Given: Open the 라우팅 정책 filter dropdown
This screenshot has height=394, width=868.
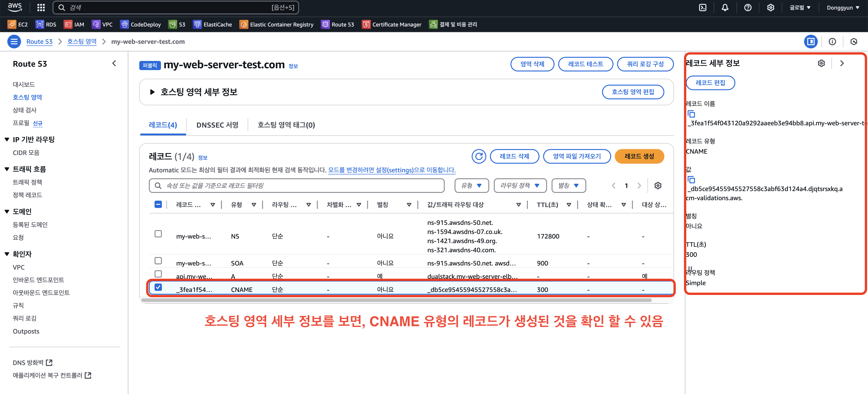Looking at the screenshot, I should coord(520,186).
